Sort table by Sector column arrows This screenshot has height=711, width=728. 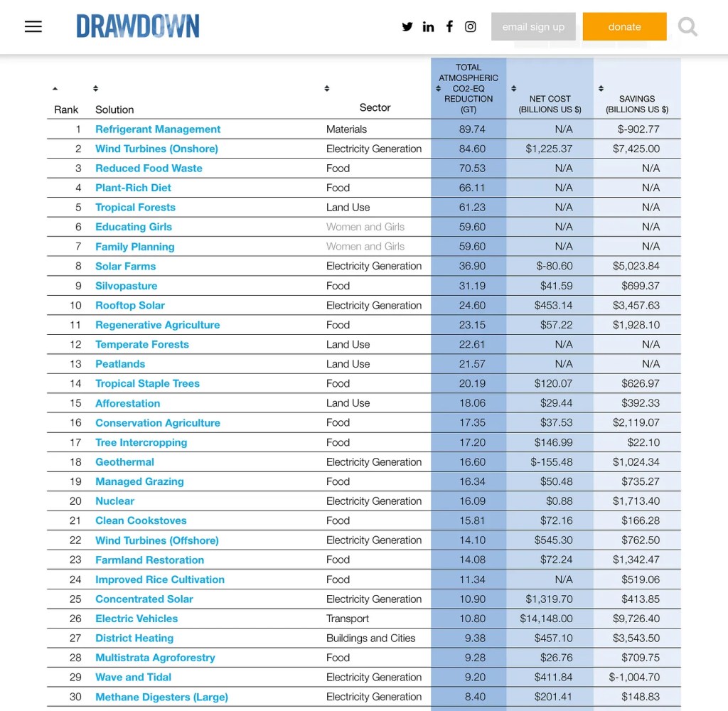pos(327,89)
